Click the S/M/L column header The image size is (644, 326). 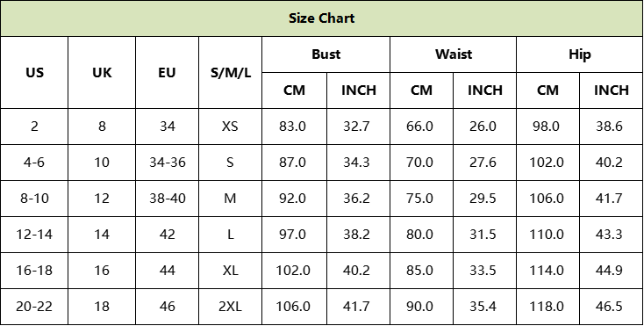pos(231,73)
